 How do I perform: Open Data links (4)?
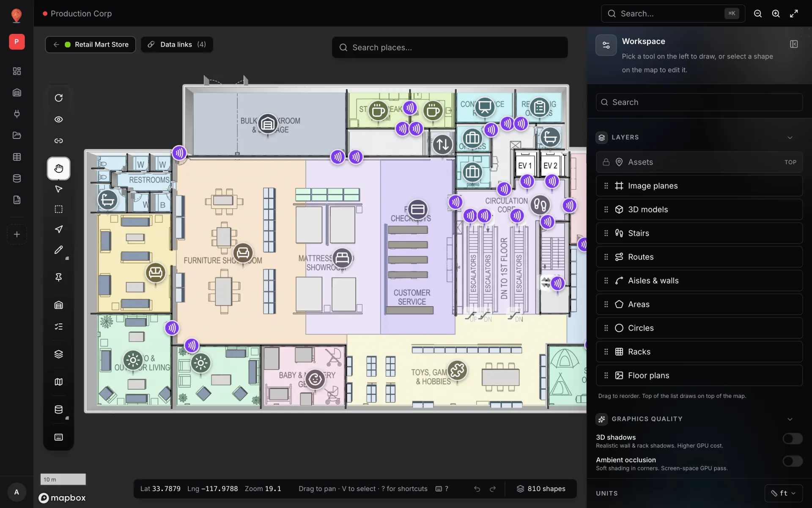pyautogui.click(x=177, y=44)
